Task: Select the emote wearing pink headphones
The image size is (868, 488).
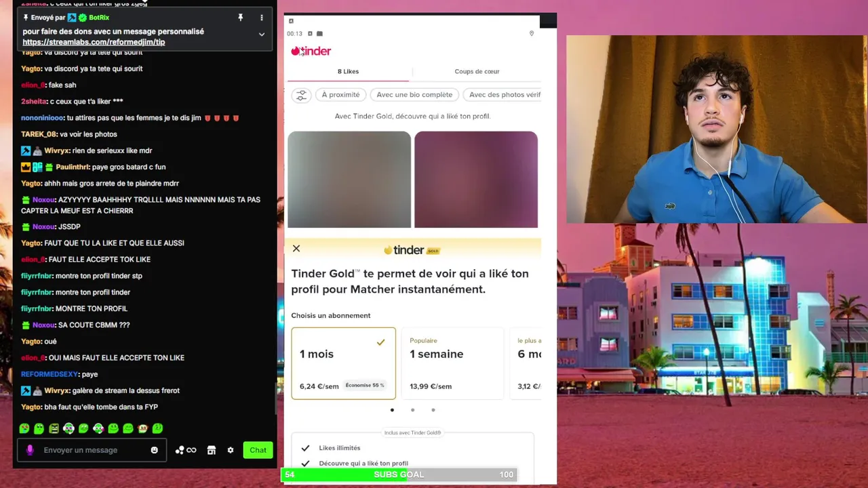Action: pyautogui.click(x=98, y=428)
